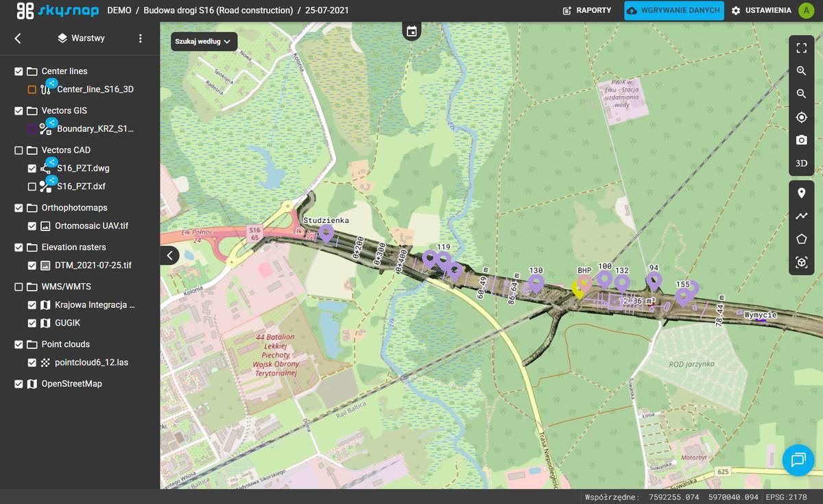Open the chat support bubble
Image resolution: width=823 pixels, height=504 pixels.
coord(798,459)
